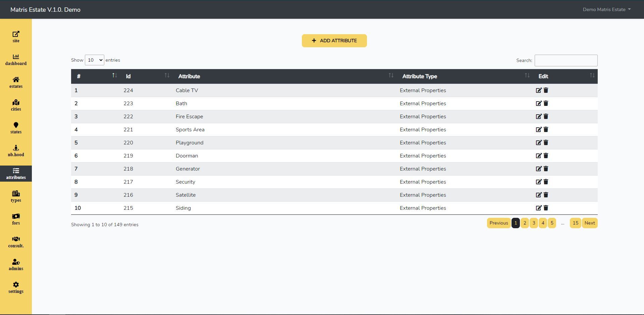This screenshot has width=644, height=315.
Task: Select the Playground attribute name
Action: point(190,143)
